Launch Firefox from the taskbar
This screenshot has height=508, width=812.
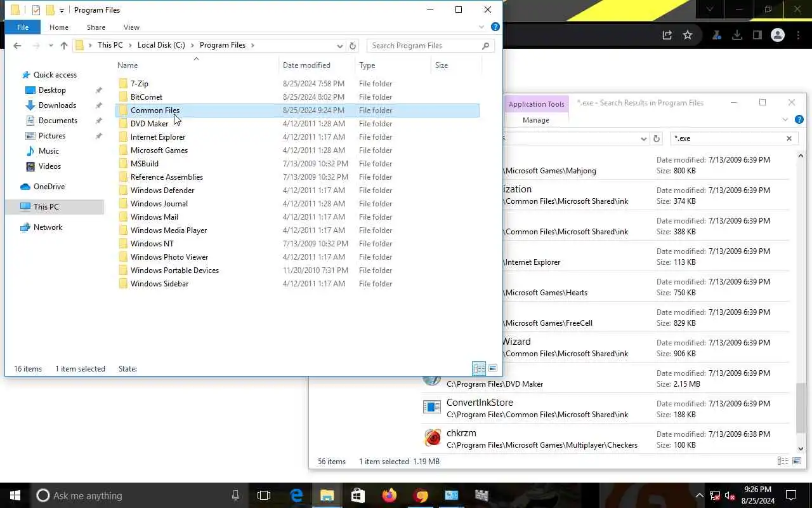pos(389,495)
